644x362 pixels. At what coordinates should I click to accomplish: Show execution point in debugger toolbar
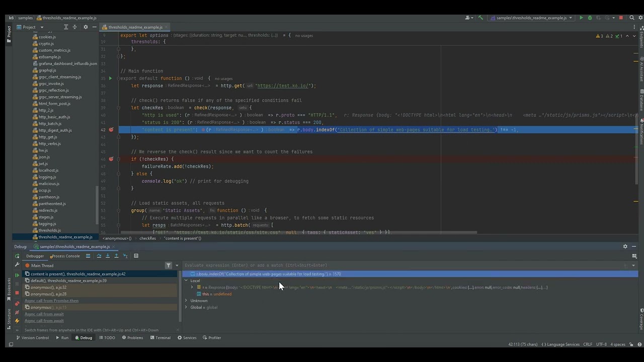[88, 256]
